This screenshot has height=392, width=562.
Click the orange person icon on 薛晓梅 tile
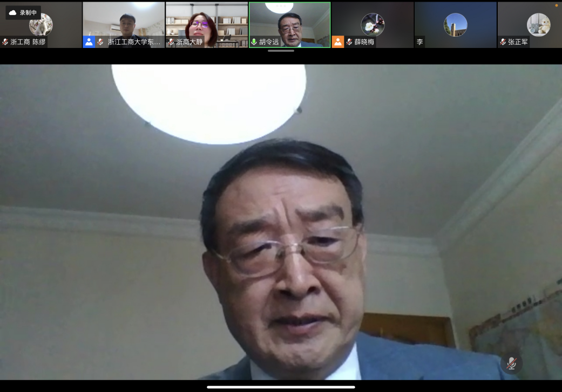tap(337, 42)
